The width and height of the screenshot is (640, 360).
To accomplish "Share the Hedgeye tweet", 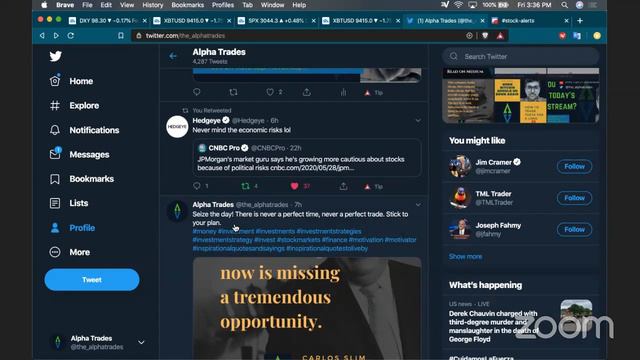I will (x=344, y=186).
